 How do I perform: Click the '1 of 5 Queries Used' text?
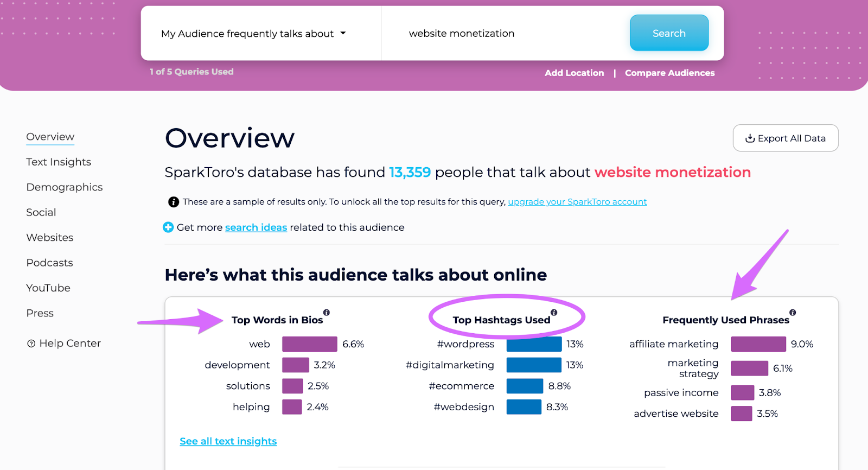tap(192, 72)
